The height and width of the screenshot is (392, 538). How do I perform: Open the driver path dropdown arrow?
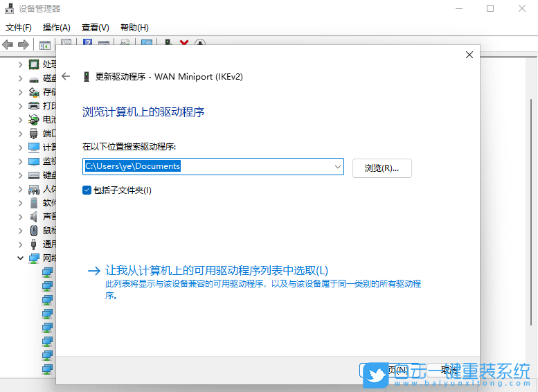(x=338, y=166)
